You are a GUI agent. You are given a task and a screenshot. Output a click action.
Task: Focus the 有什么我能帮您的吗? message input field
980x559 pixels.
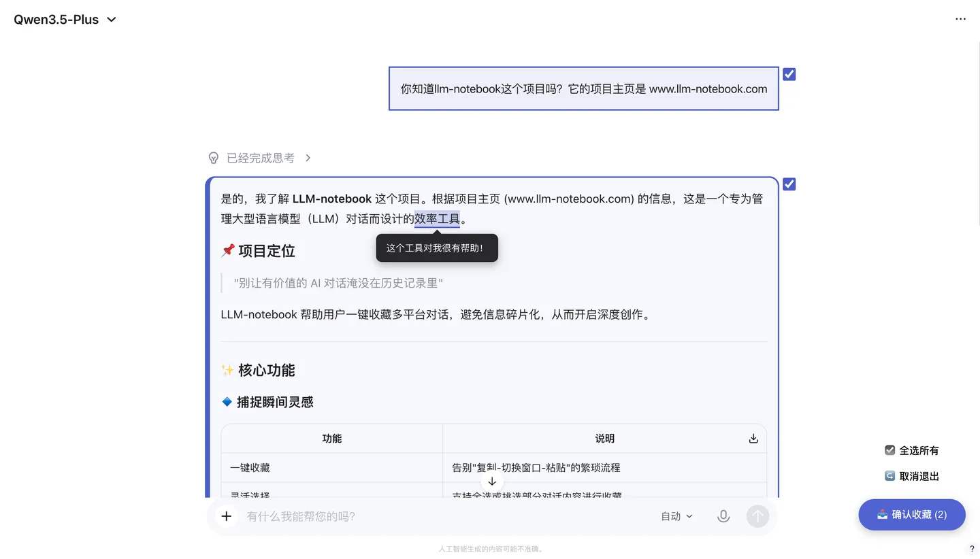[x=446, y=516]
